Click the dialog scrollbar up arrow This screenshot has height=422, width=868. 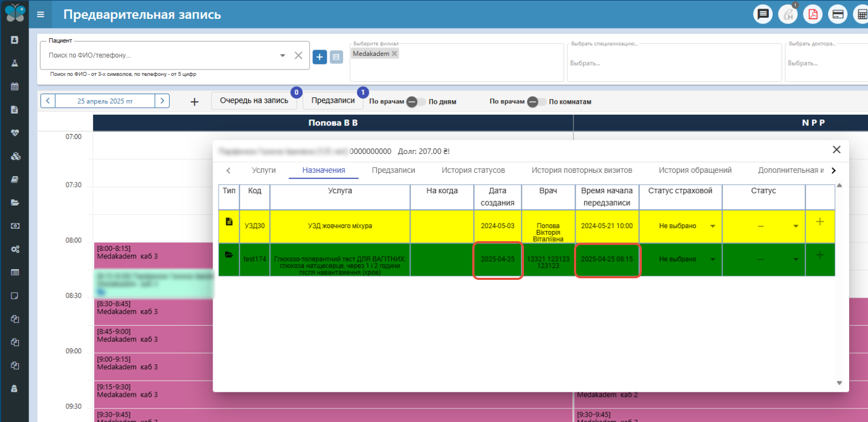click(x=839, y=185)
